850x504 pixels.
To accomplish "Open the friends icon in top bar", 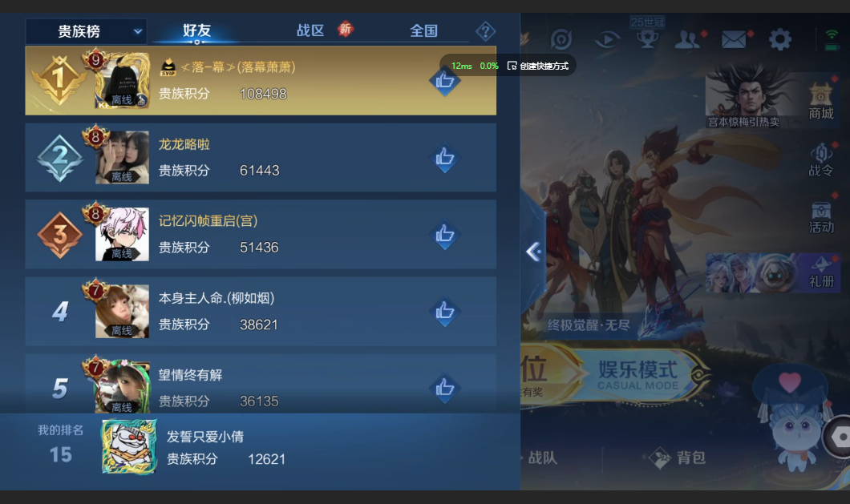I will (x=687, y=39).
